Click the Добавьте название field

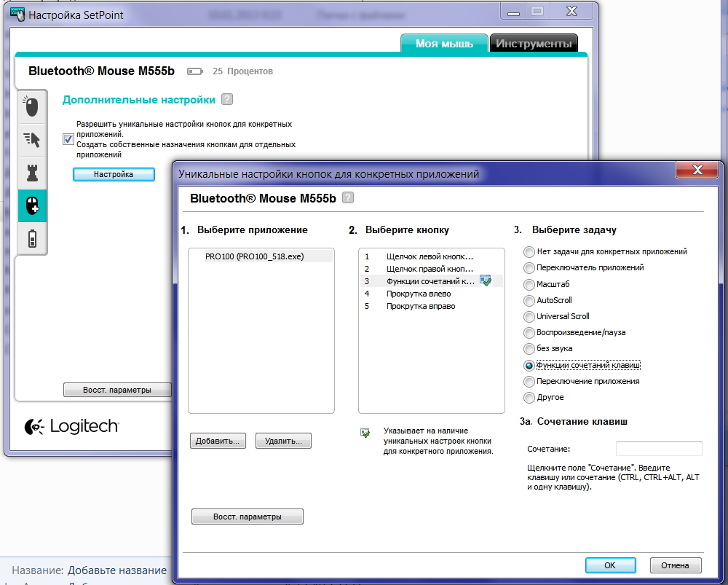click(x=117, y=570)
